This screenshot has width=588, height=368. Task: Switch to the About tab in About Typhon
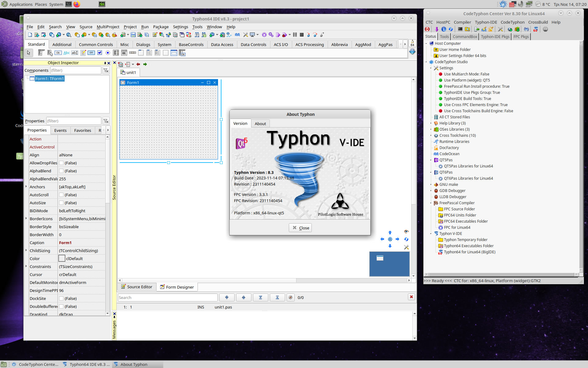260,124
